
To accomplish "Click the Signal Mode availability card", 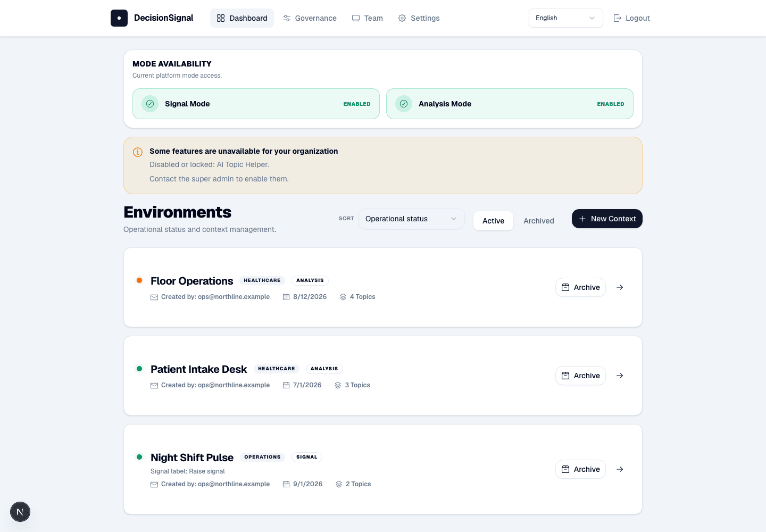I will point(256,104).
